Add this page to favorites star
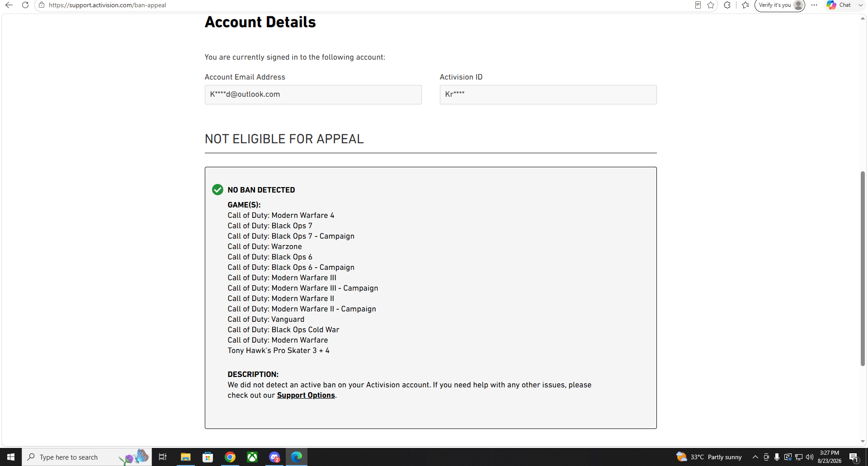 click(x=711, y=5)
